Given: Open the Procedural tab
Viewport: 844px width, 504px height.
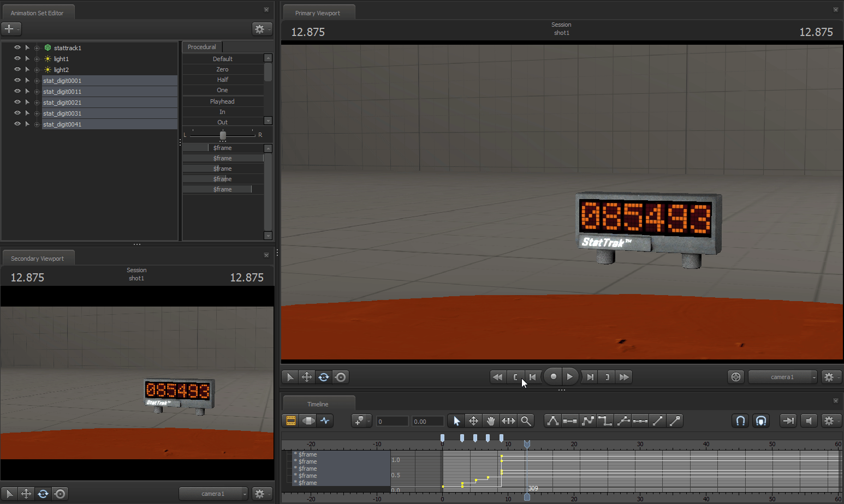Looking at the screenshot, I should (x=202, y=47).
